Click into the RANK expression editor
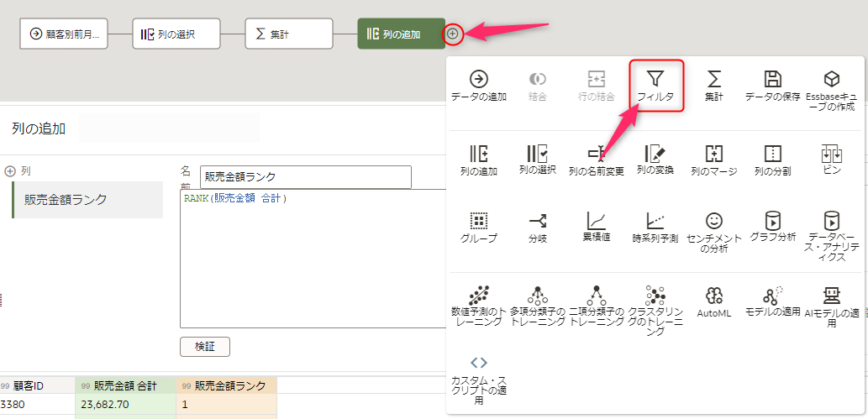The width and height of the screenshot is (868, 419). (x=313, y=259)
